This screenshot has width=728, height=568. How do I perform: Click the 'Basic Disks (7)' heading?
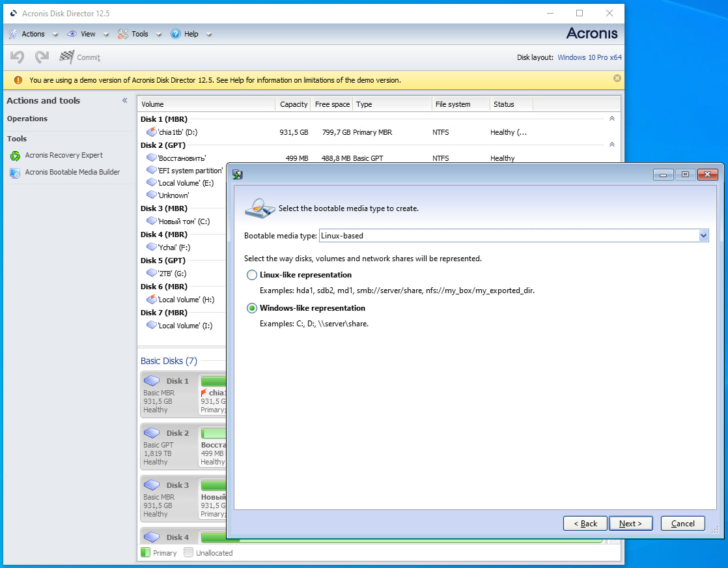pos(169,361)
